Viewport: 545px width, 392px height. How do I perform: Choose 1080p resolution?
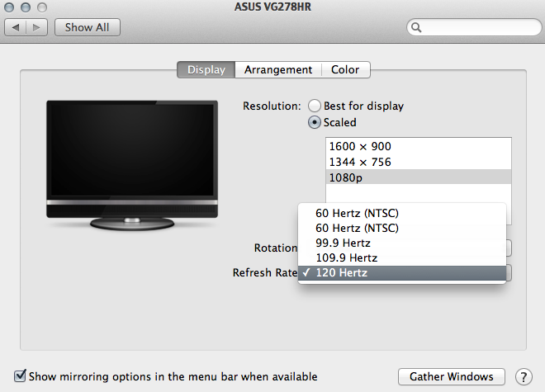419,177
